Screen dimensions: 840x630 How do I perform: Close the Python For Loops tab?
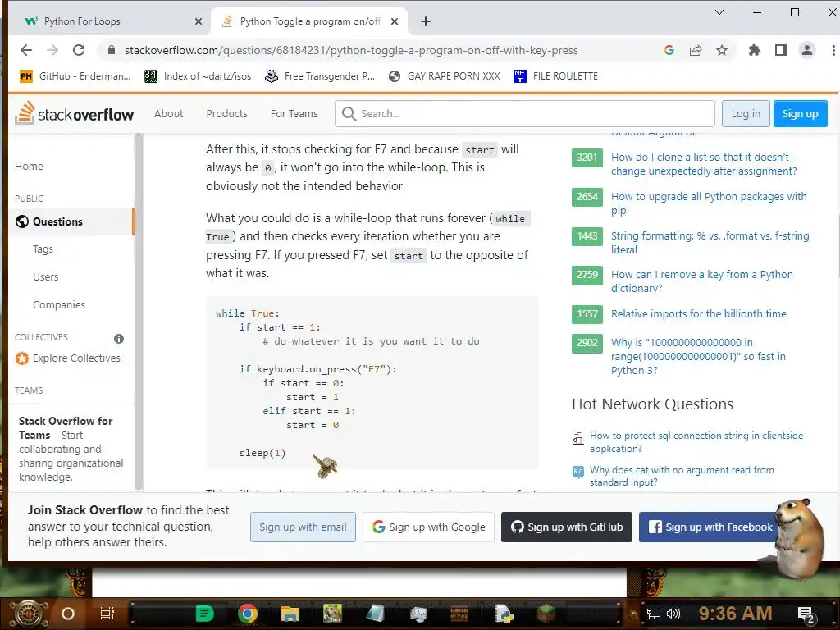[x=199, y=21]
